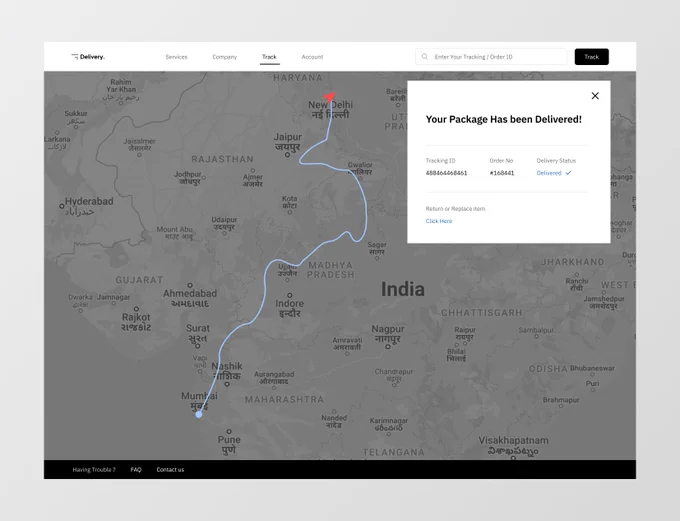Viewport: 680px width, 521px height.
Task: Open the Services menu item
Action: [177, 57]
